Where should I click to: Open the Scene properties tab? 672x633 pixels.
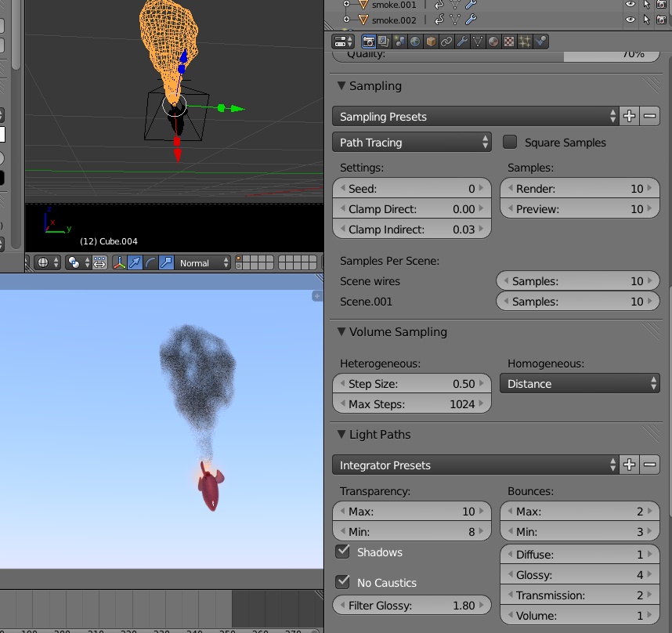click(x=399, y=42)
